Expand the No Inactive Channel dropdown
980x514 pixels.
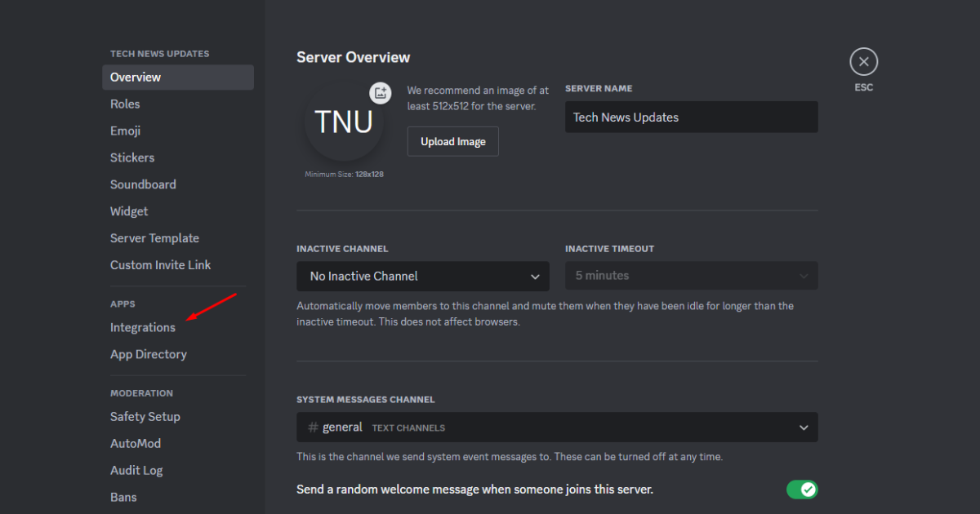[x=423, y=277]
